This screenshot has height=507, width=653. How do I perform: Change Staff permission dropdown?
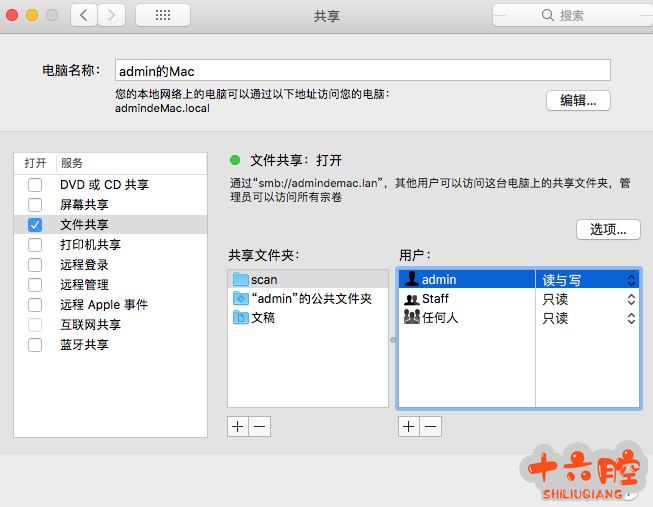[588, 299]
